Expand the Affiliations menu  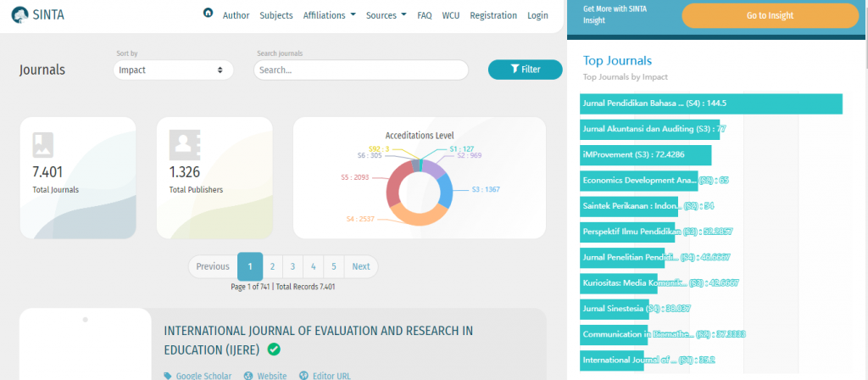[329, 15]
